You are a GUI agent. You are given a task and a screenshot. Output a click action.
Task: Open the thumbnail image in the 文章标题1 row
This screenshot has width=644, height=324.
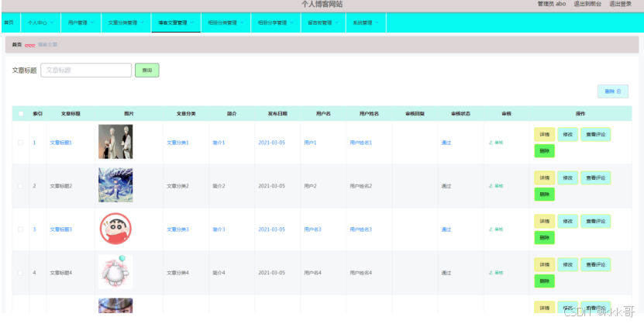[115, 142]
